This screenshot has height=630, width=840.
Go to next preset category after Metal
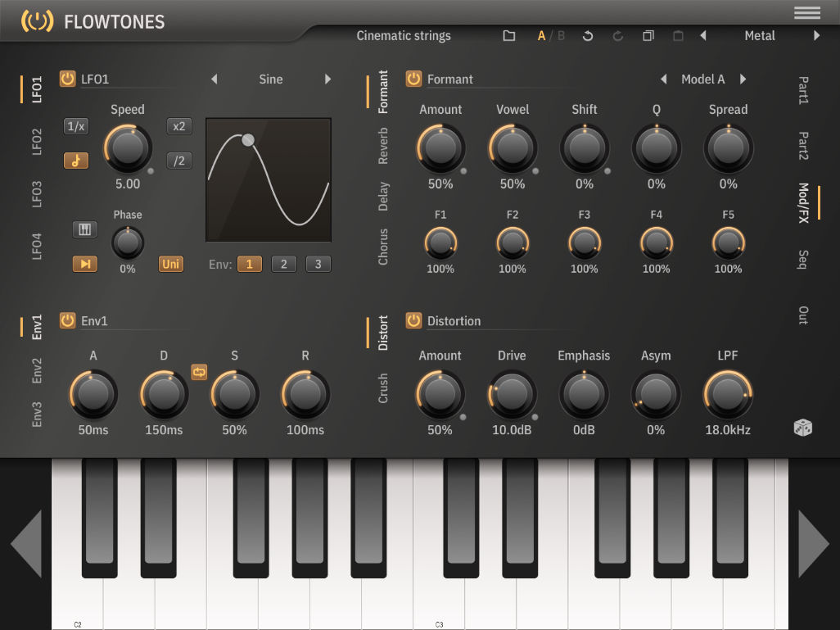tap(816, 36)
